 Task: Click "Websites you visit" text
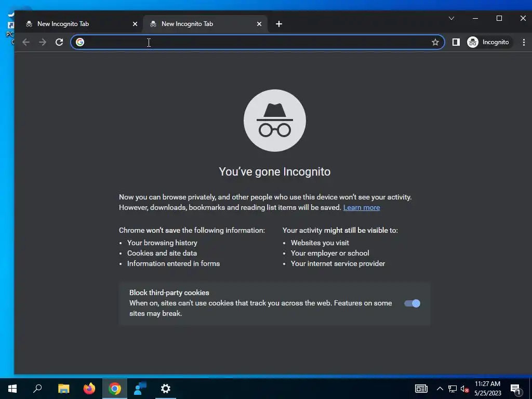[320, 243]
